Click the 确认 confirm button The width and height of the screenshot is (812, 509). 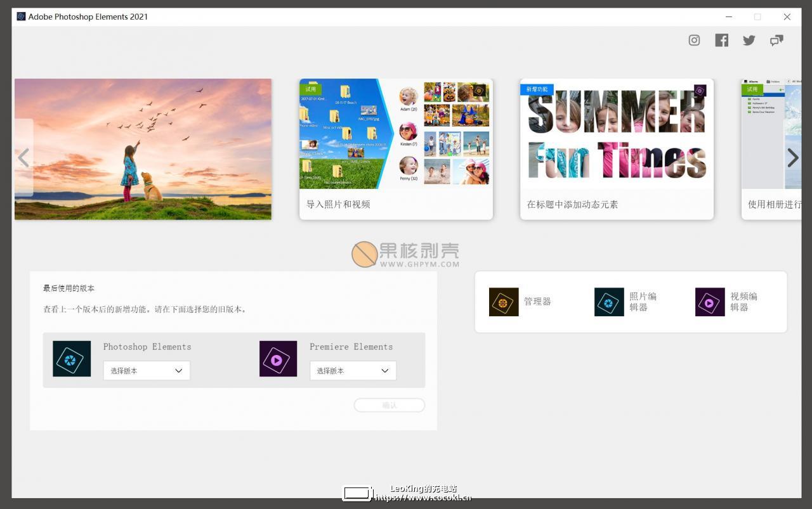click(390, 406)
